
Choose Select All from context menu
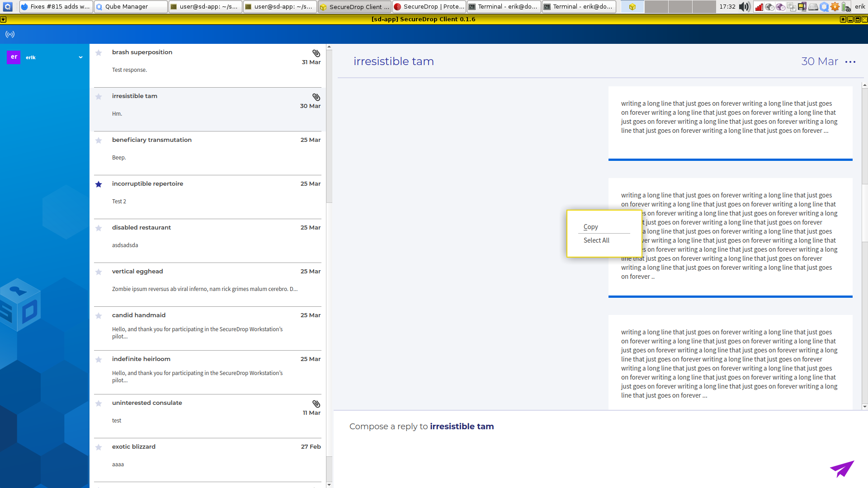596,240
